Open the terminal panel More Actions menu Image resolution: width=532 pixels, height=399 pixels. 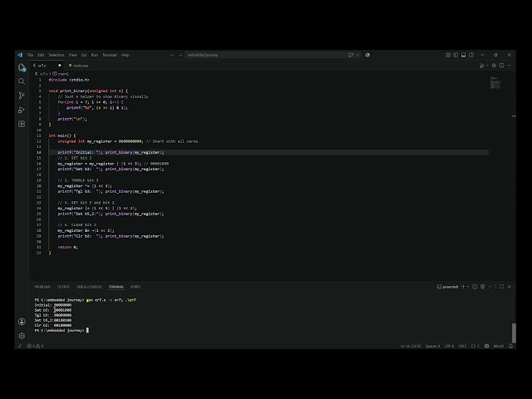point(490,287)
